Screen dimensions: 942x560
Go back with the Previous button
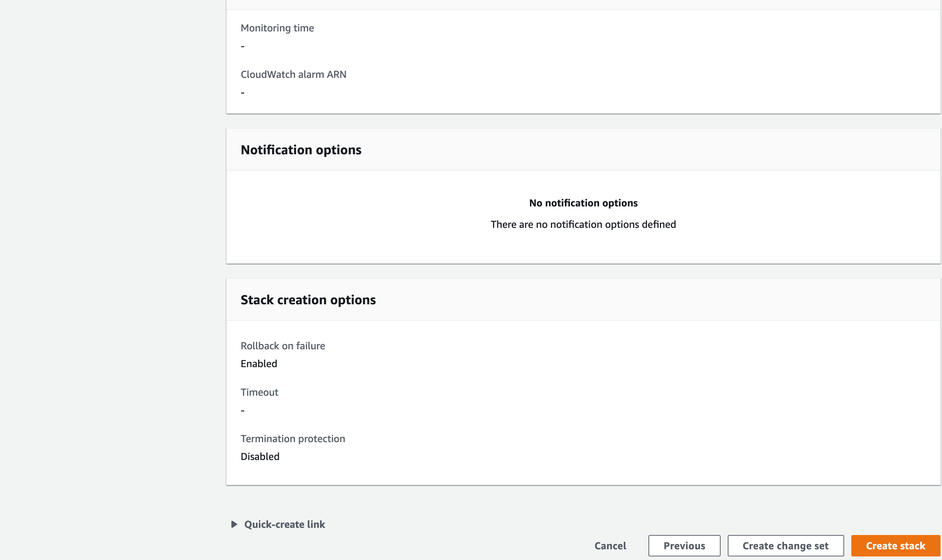tap(684, 546)
